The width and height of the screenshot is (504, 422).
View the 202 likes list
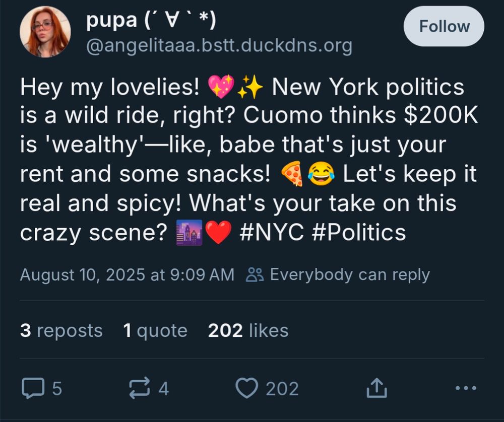pos(248,330)
